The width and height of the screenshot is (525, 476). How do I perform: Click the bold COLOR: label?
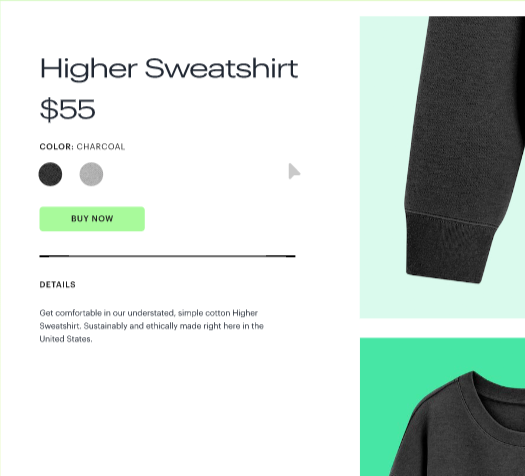pos(57,147)
